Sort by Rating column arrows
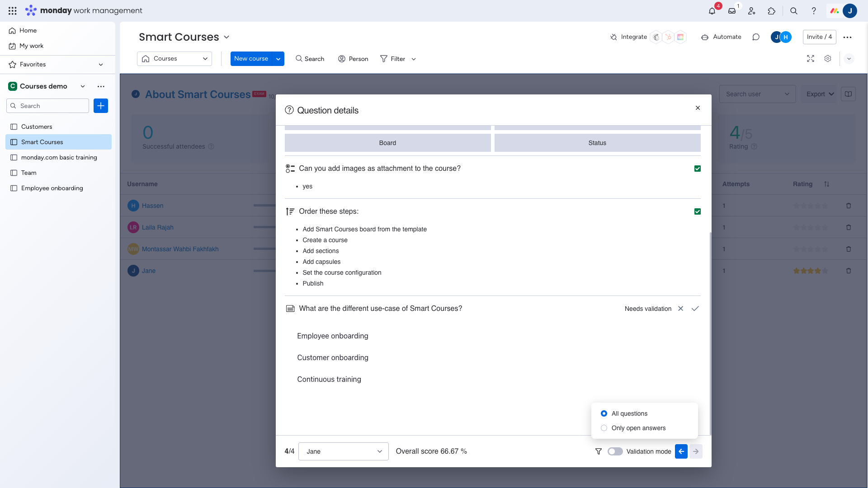Viewport: 868px width, 488px height. tap(827, 184)
